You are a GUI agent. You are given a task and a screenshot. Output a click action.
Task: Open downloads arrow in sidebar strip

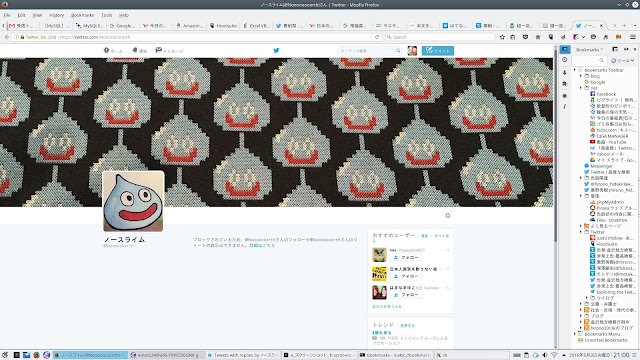(x=564, y=72)
